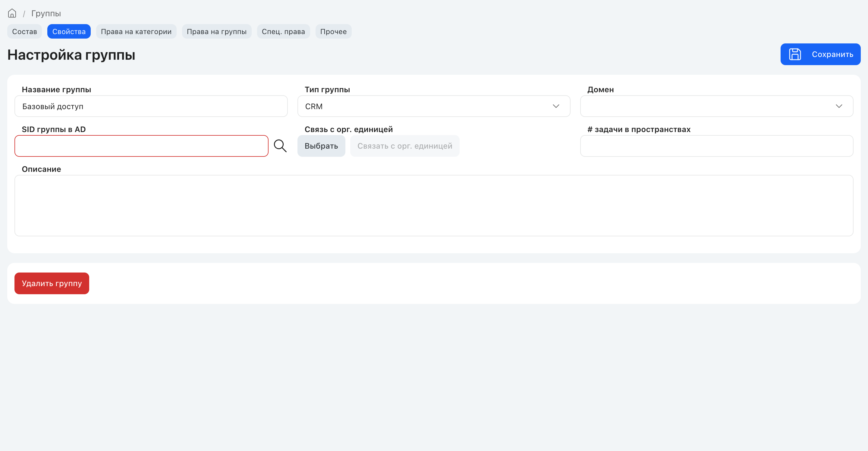
Task: Go to the Права на группы tab
Action: coord(217,31)
